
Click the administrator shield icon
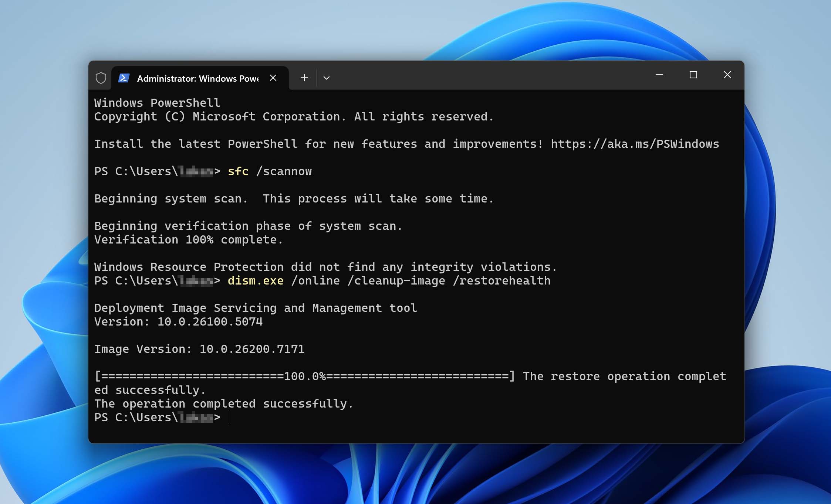point(101,78)
